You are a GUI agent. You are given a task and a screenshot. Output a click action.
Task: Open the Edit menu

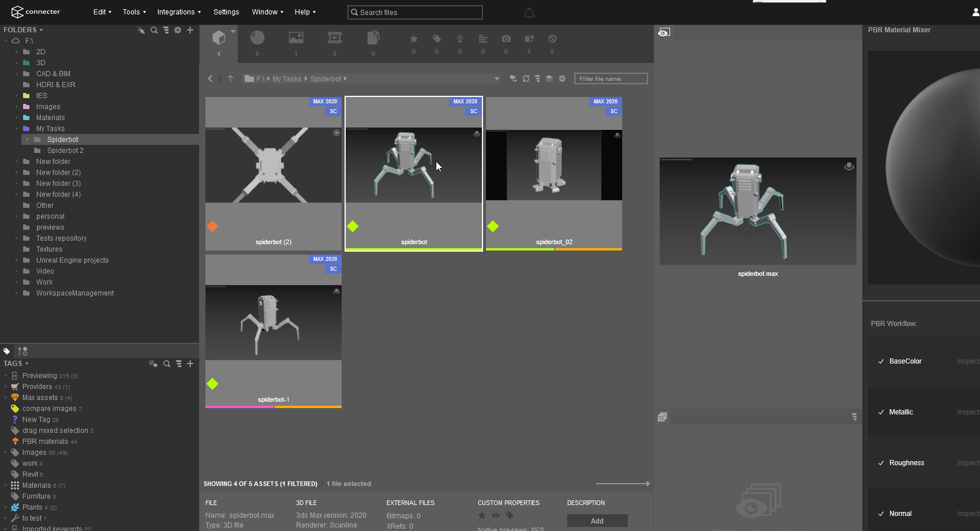click(102, 12)
